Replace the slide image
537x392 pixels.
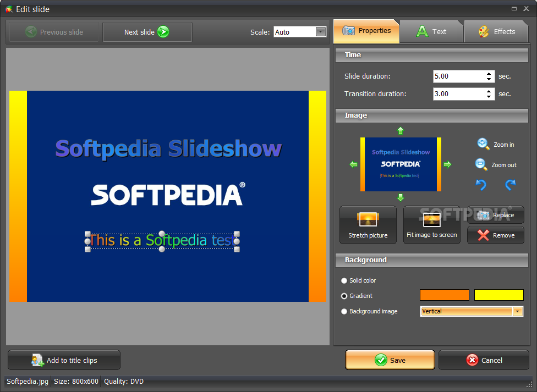click(x=496, y=215)
